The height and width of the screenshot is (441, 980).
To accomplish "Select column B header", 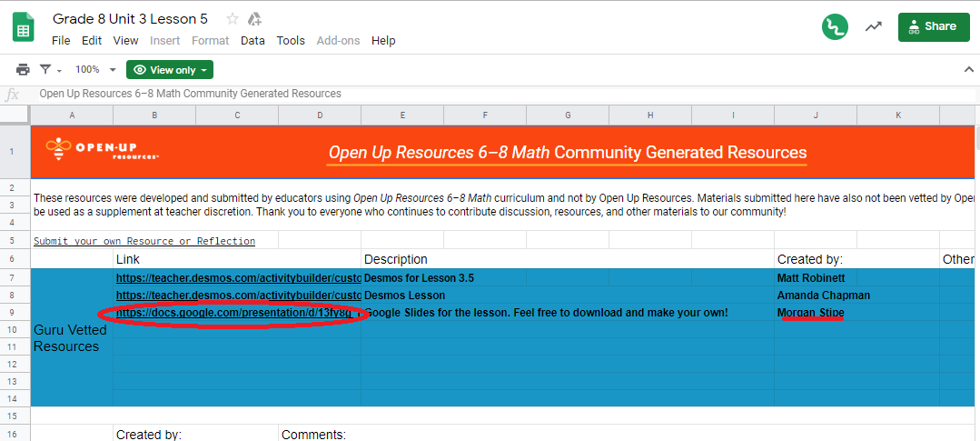I will pyautogui.click(x=154, y=115).
